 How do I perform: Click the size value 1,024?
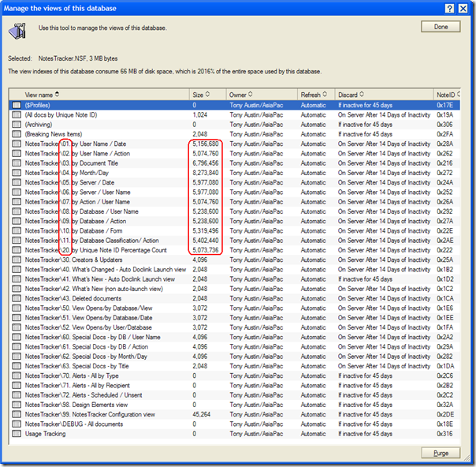(x=199, y=115)
